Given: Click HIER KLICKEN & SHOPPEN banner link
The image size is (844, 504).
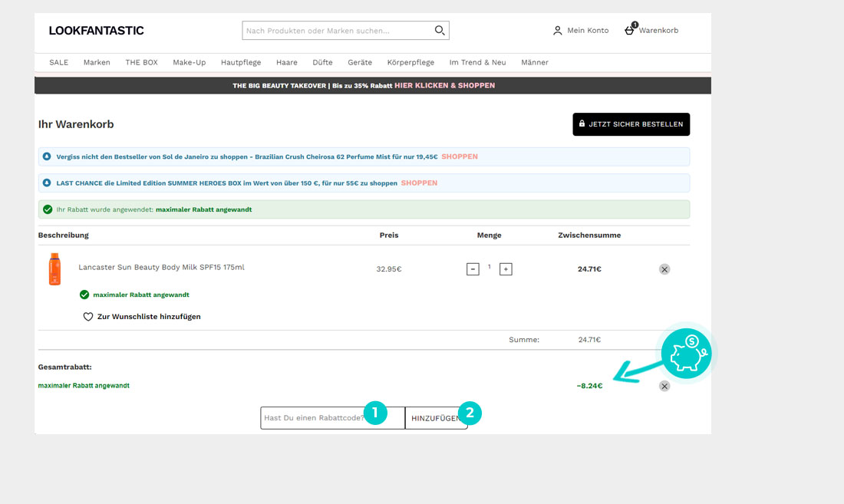Looking at the screenshot, I should [444, 85].
